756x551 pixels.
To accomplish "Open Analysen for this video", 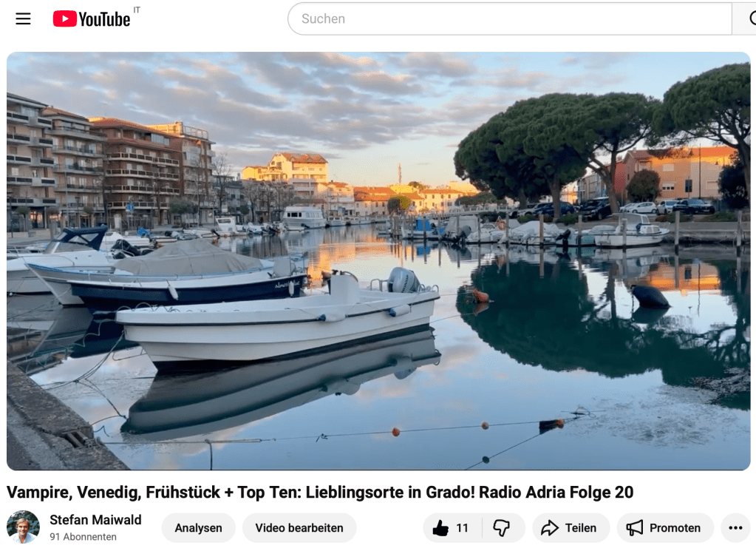I will [x=198, y=528].
